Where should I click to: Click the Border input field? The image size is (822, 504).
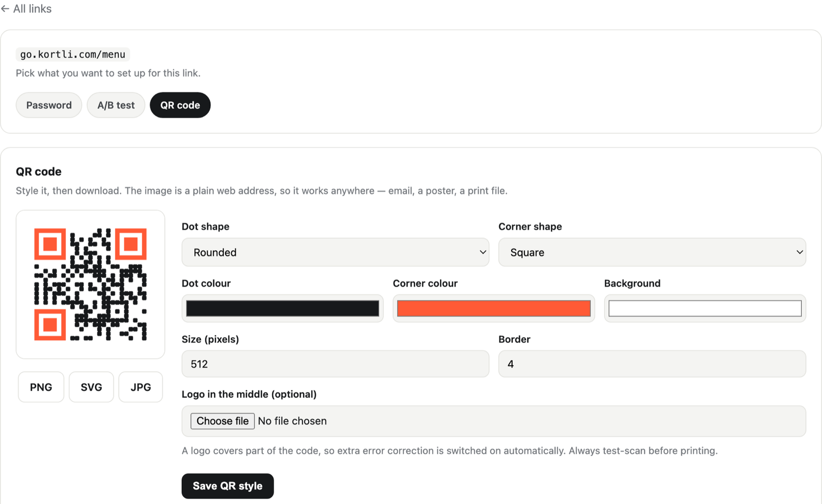coord(652,364)
